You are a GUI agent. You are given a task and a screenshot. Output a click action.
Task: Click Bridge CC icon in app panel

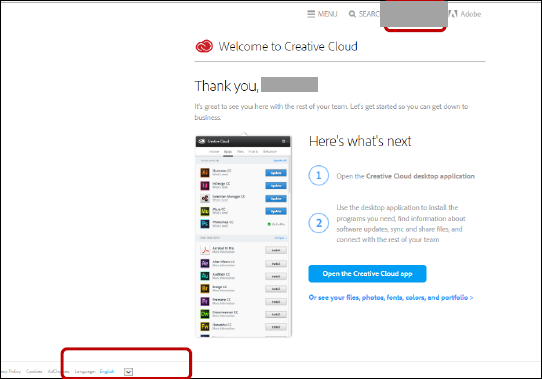click(x=205, y=288)
